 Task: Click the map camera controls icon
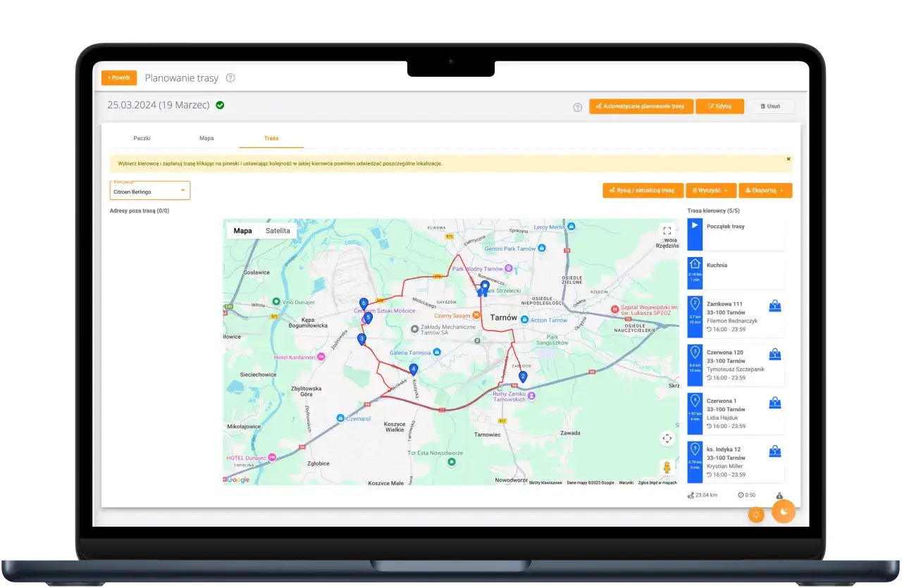click(x=667, y=439)
